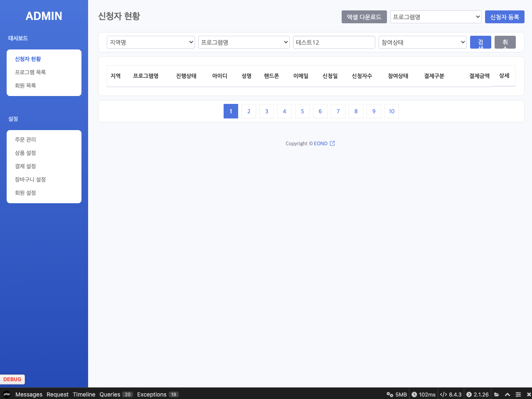Click the PHP version code icon
The height and width of the screenshot is (399, 532).
coord(443,394)
